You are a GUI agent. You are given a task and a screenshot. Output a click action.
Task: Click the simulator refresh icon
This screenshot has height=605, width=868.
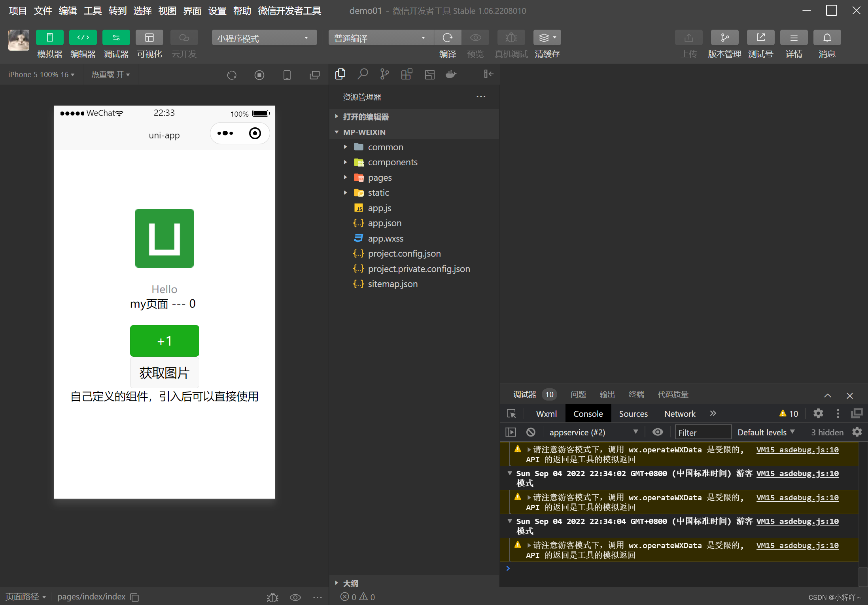232,75
